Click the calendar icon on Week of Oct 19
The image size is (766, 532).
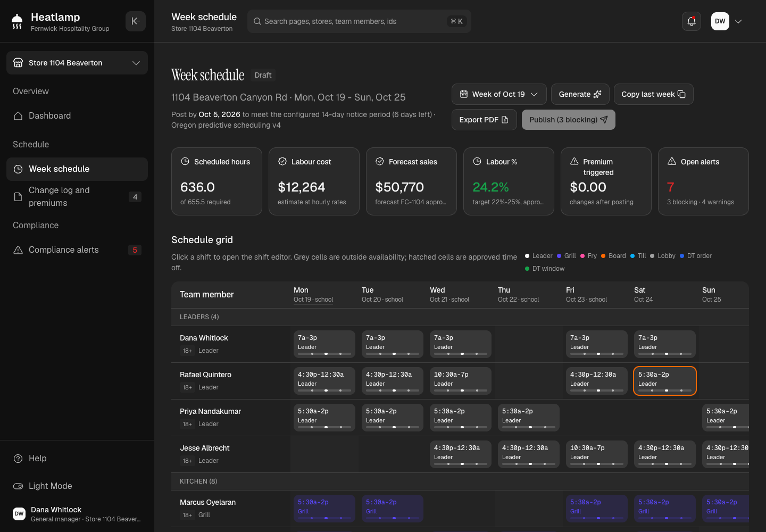(x=464, y=94)
